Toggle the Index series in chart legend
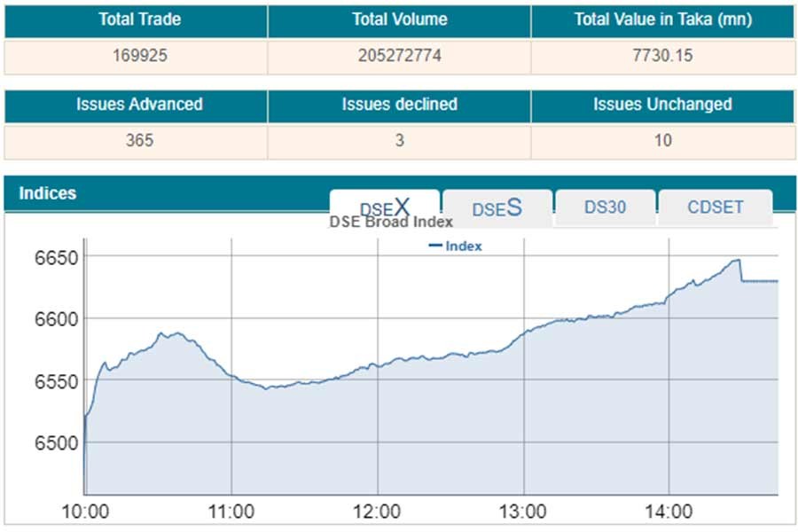This screenshot has width=798, height=532. pos(455,246)
